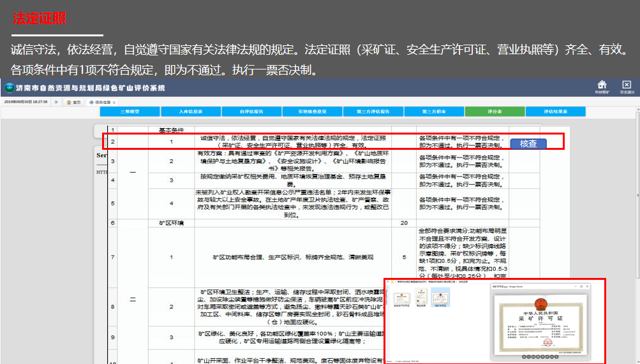This screenshot has height=364, width=640.
Task: Select the 矿区绿化、美化良好 criterion cell
Action: [290, 337]
